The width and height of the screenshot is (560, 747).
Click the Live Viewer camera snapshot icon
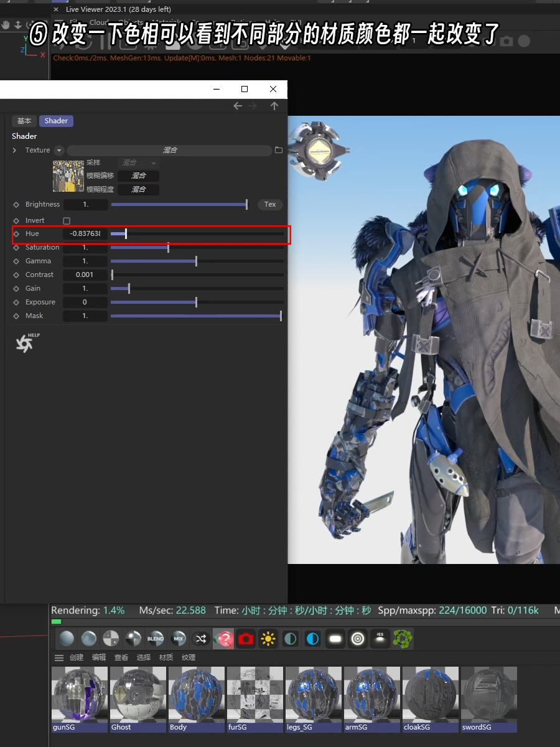506,41
